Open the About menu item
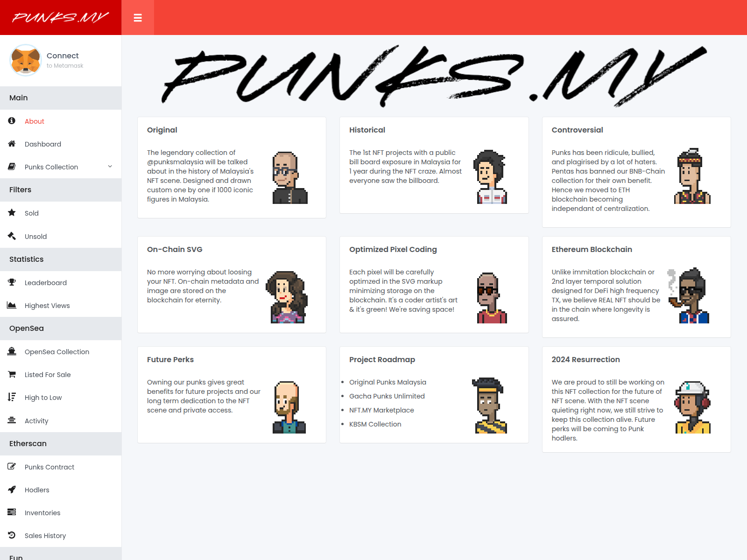Screen dimensions: 747x560 pos(61,121)
